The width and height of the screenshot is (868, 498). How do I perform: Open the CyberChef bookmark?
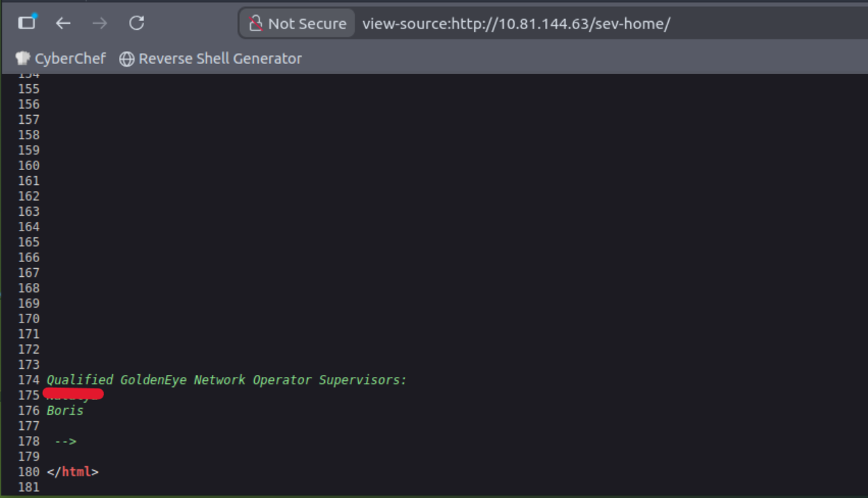(x=61, y=59)
